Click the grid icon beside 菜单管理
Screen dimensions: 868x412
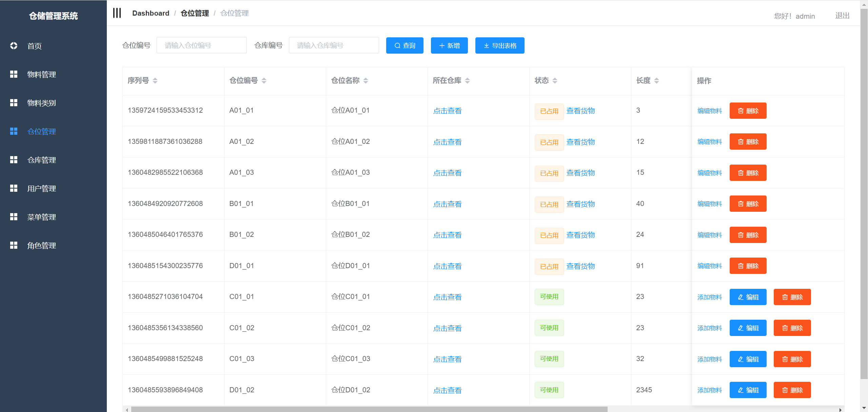click(x=14, y=217)
